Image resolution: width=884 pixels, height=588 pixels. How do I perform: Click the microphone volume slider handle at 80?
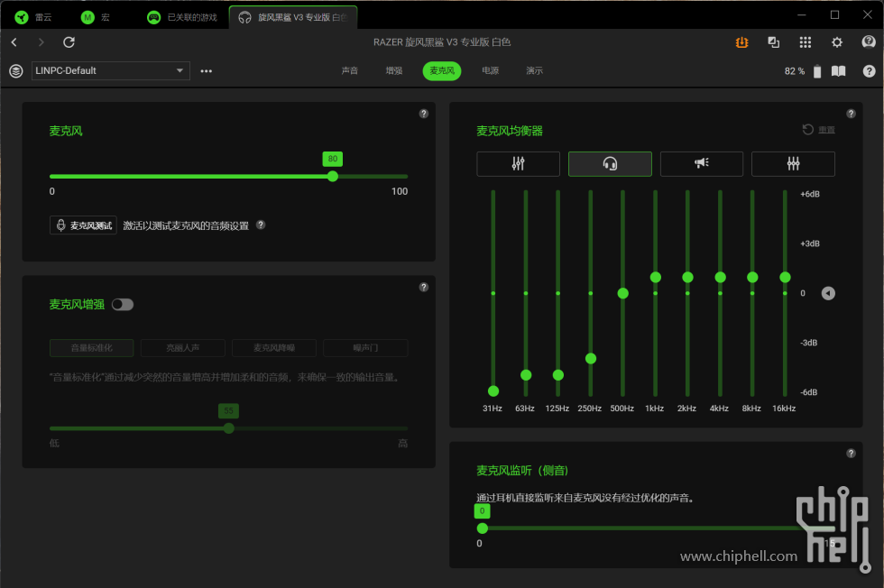[x=333, y=177]
